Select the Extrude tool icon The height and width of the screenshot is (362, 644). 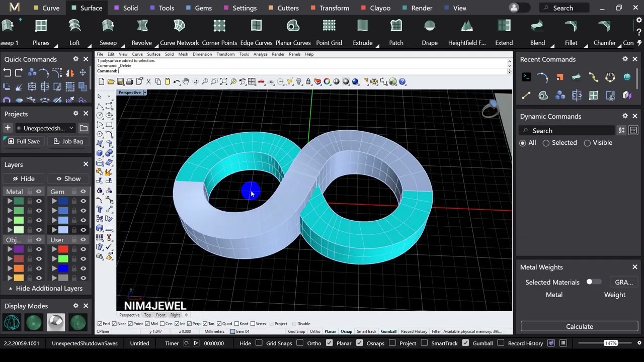(x=363, y=26)
